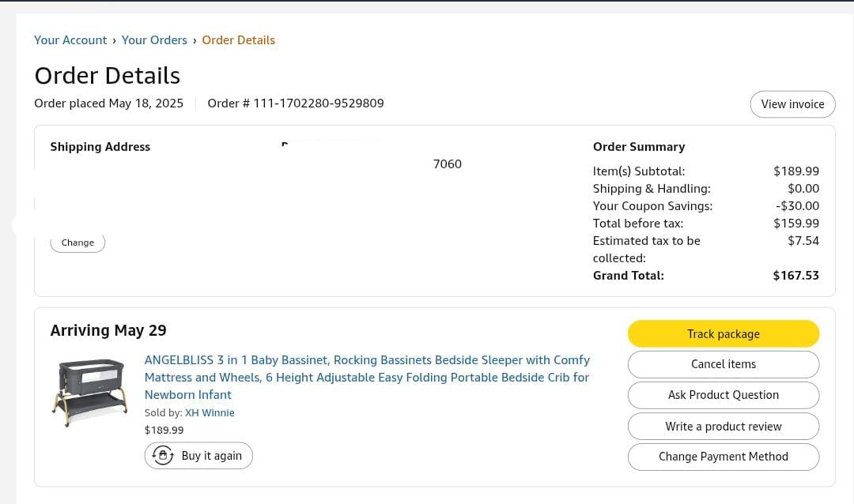Open the ANGELBLISS Baby Bassinet product title

click(x=367, y=378)
